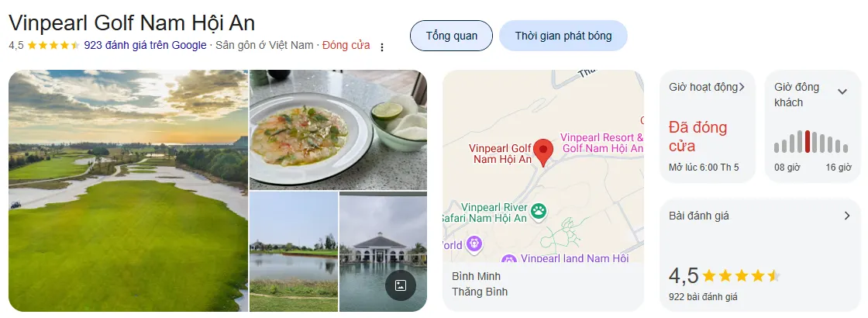
Task: Switch to Thời gian phát bóng tab
Action: [x=563, y=36]
